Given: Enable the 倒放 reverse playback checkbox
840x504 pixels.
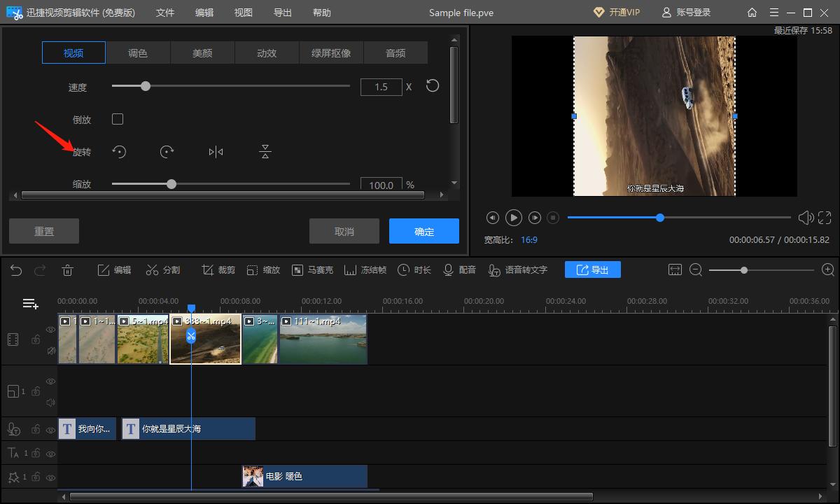Looking at the screenshot, I should pyautogui.click(x=118, y=119).
